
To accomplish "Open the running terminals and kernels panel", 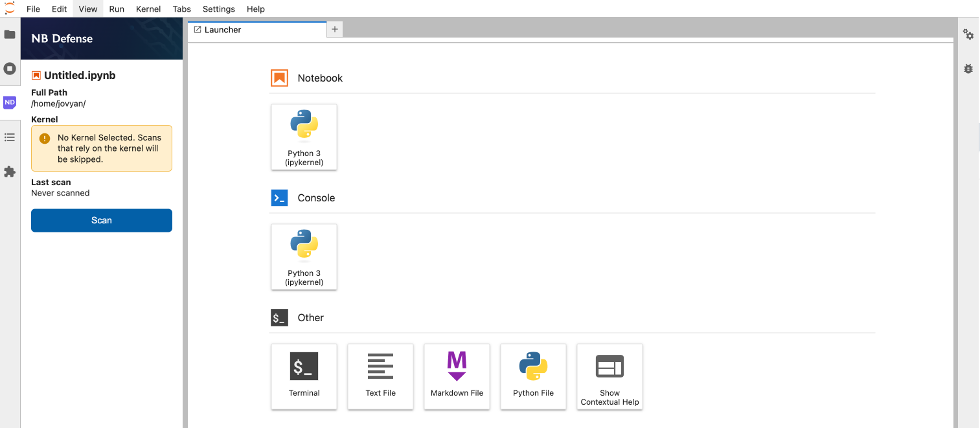I will (10, 68).
